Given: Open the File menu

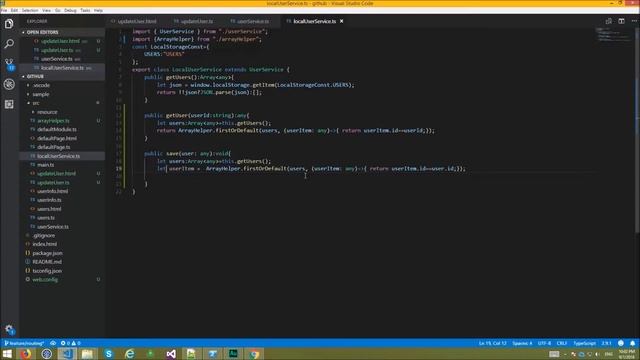Looking at the screenshot, I should pyautogui.click(x=4, y=10).
